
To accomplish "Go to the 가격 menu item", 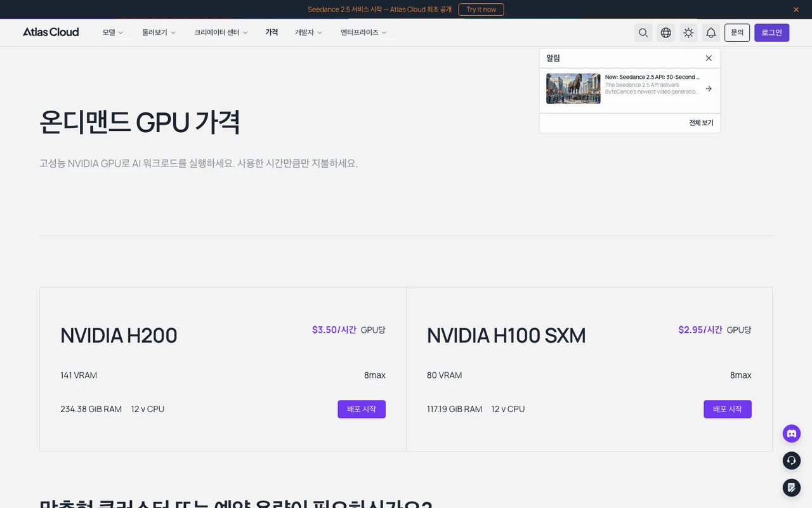I will [272, 32].
